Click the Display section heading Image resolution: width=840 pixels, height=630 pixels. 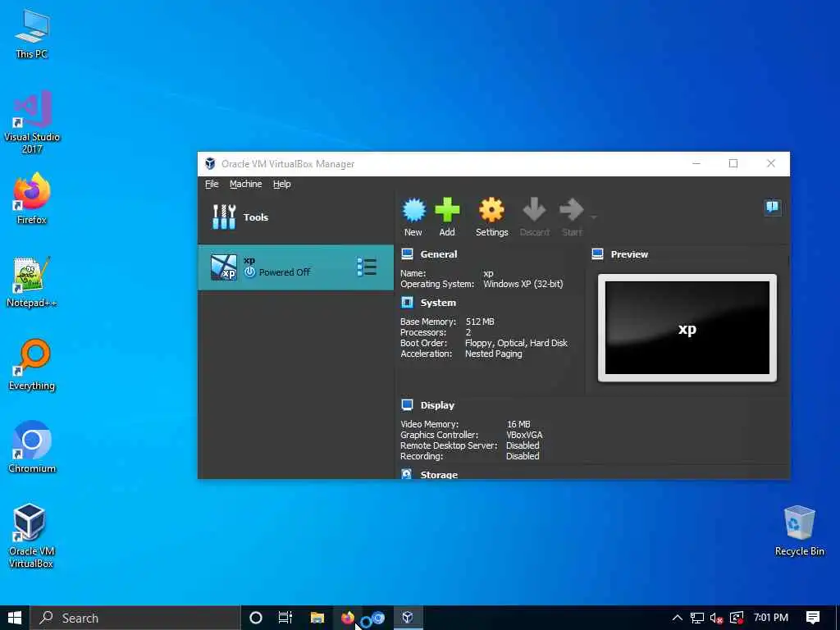tap(437, 405)
